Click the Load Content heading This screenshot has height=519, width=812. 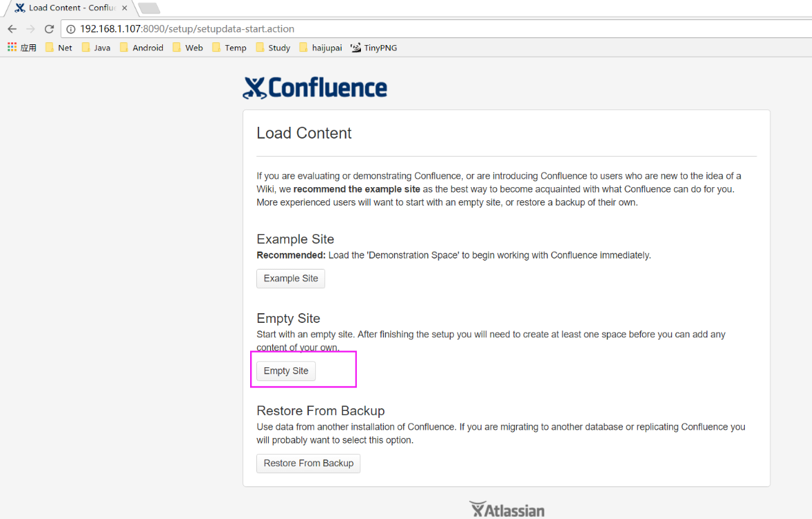point(304,133)
